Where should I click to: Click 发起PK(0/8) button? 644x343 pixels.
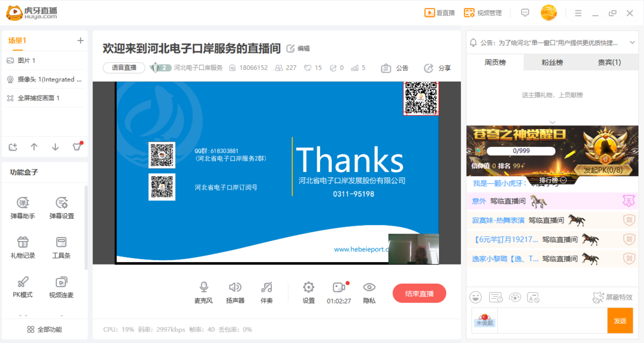(x=603, y=170)
